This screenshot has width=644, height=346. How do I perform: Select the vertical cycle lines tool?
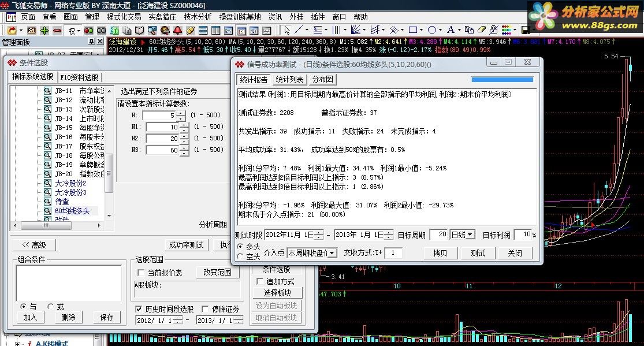point(336,30)
